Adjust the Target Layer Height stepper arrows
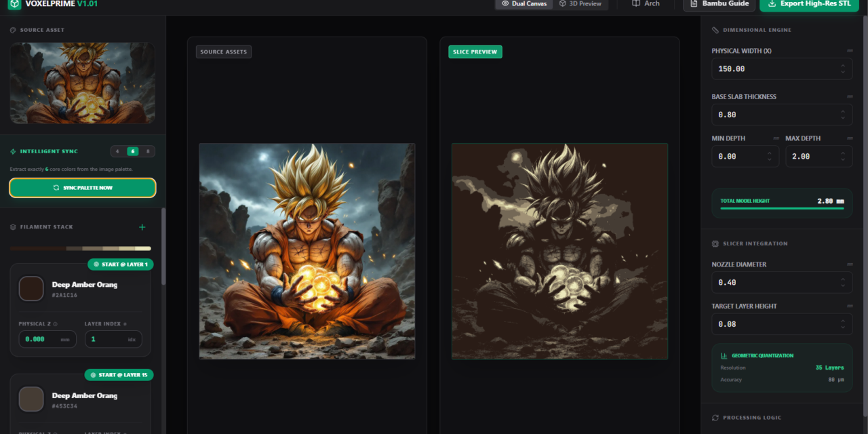Screen dimensions: 868x434 842,324
